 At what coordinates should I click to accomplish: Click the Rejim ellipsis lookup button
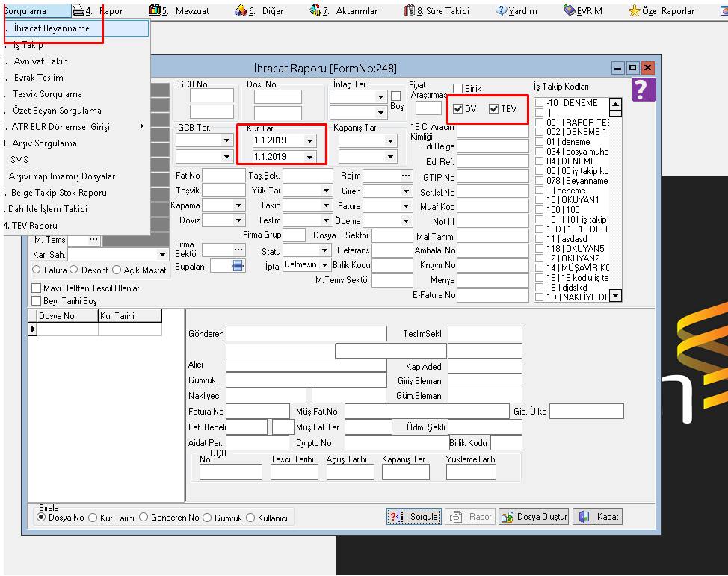click(x=406, y=176)
